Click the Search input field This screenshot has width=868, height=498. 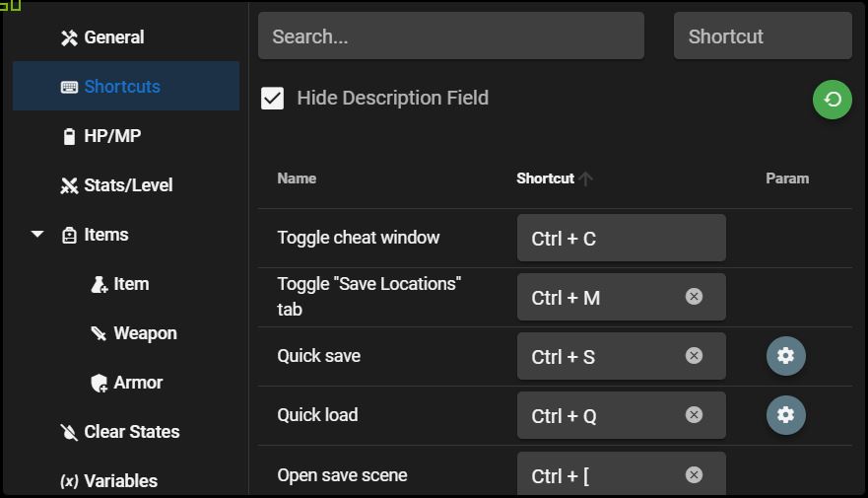(450, 36)
